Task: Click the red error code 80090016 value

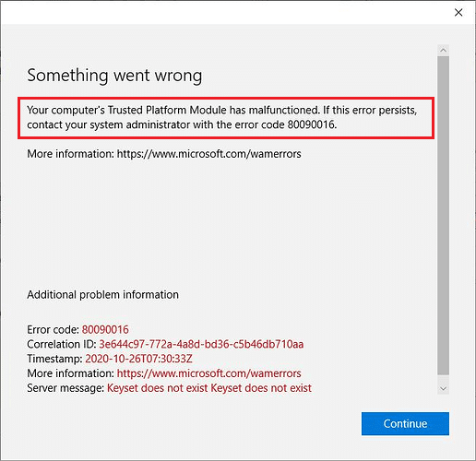Action: coord(105,329)
